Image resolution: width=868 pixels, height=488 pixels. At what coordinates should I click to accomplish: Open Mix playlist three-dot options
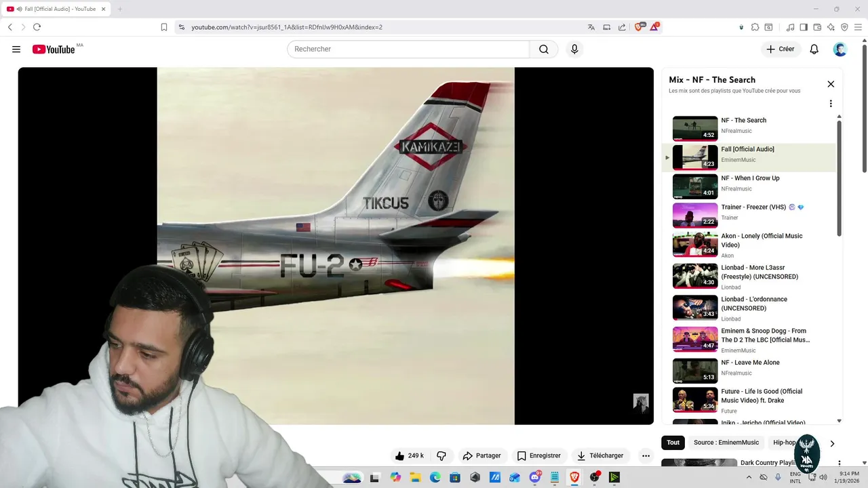pos(831,104)
